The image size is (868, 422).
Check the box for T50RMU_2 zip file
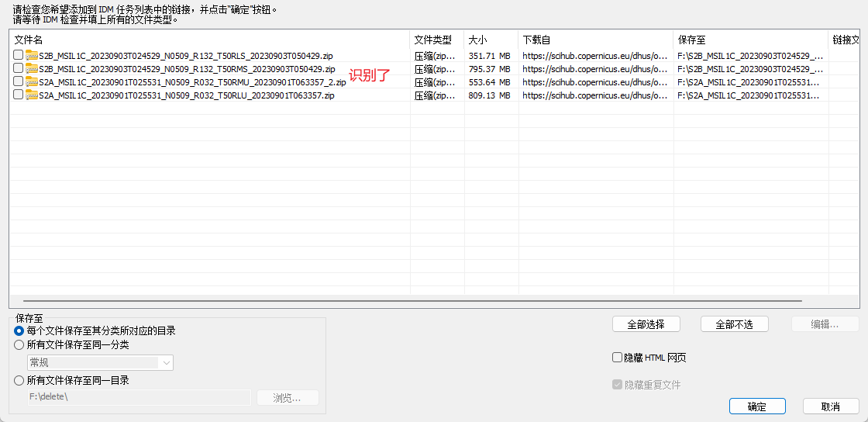coord(19,81)
